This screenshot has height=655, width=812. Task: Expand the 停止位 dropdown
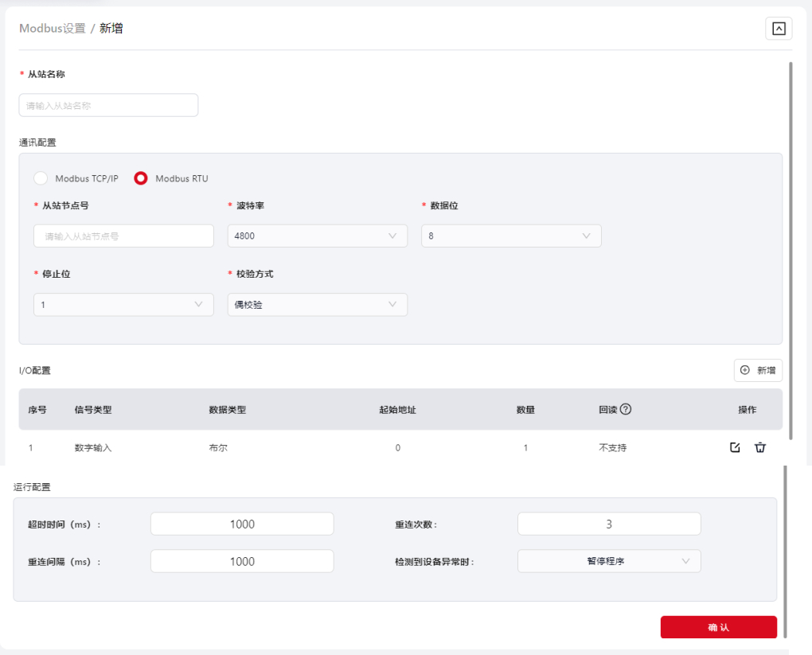(123, 305)
